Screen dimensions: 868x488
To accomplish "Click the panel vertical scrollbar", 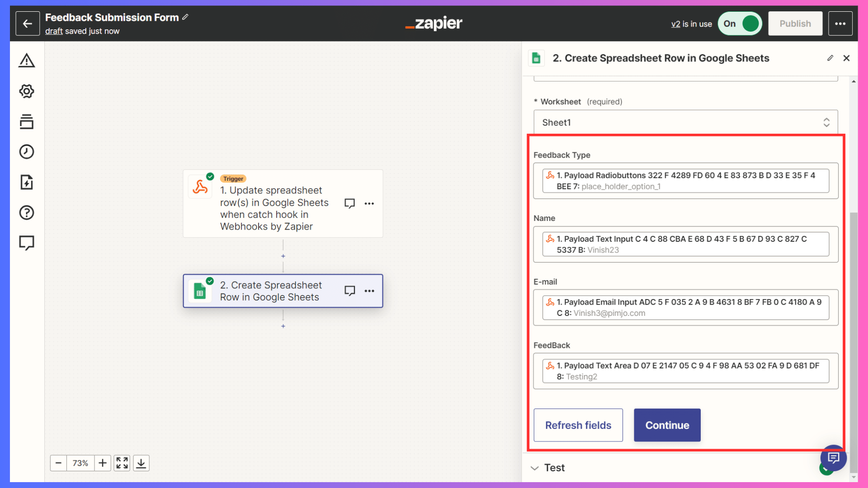I will (x=854, y=343).
